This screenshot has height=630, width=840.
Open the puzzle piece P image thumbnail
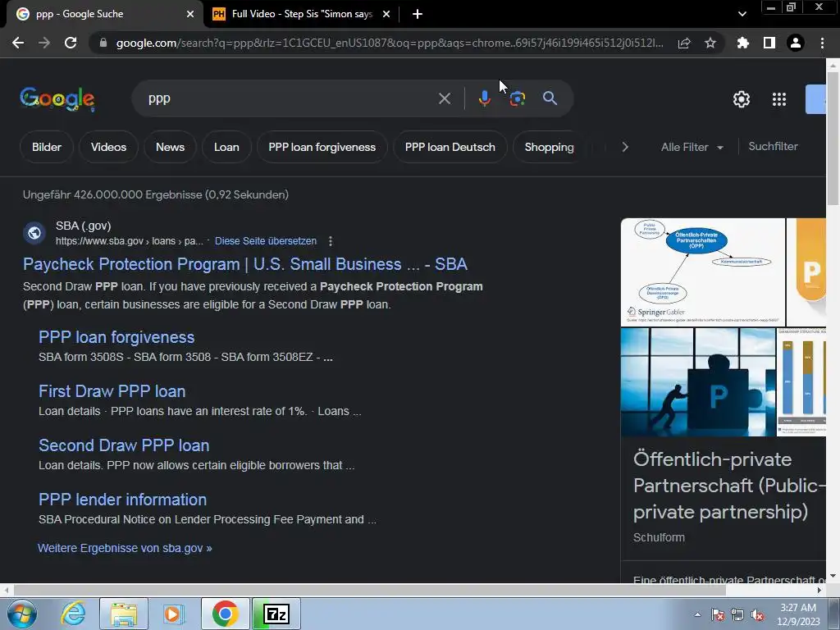coord(698,382)
